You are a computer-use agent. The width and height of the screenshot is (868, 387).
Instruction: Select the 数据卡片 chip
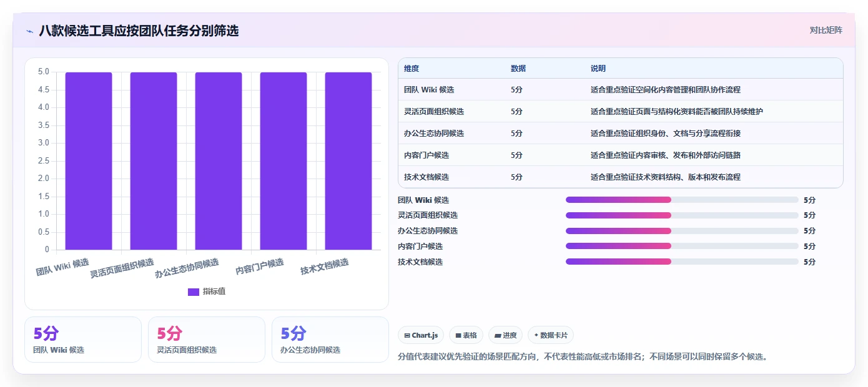pyautogui.click(x=551, y=335)
